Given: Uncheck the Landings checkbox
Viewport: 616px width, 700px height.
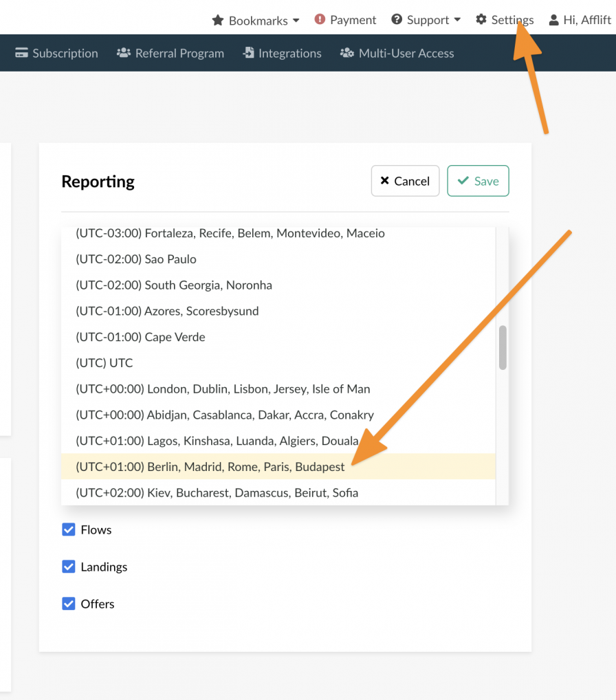Looking at the screenshot, I should [x=69, y=567].
